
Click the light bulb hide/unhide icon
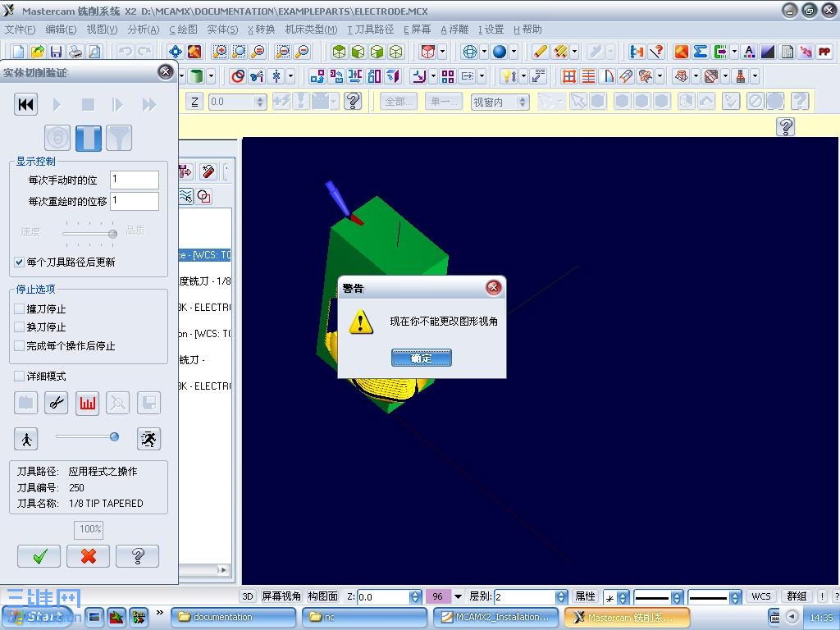(x=508, y=76)
